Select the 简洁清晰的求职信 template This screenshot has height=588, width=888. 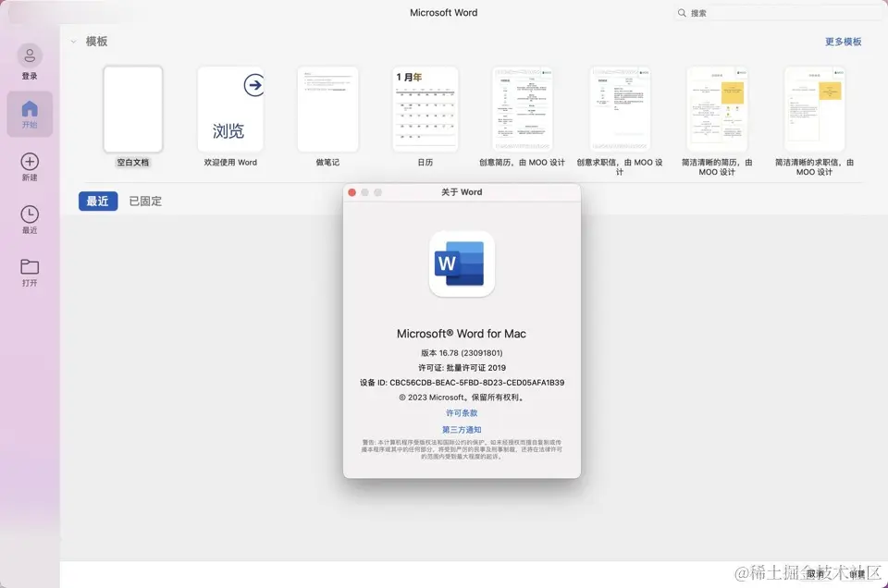pyautogui.click(x=814, y=109)
